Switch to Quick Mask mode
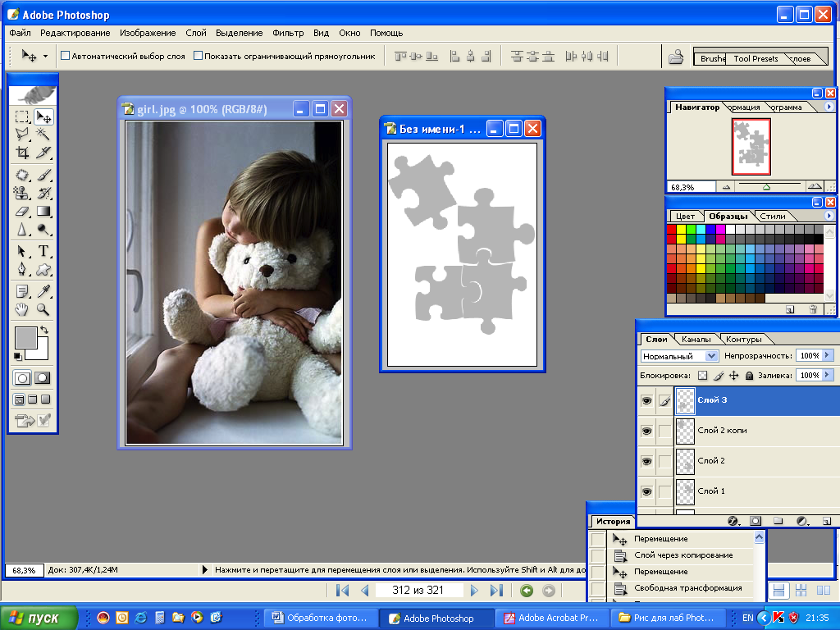840x630 pixels. (43, 378)
